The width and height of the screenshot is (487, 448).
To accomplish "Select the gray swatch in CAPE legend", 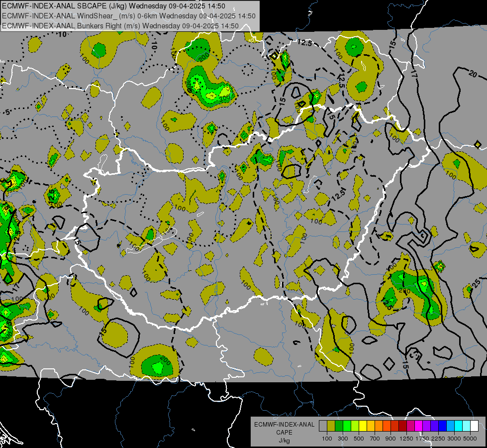I will (323, 426).
